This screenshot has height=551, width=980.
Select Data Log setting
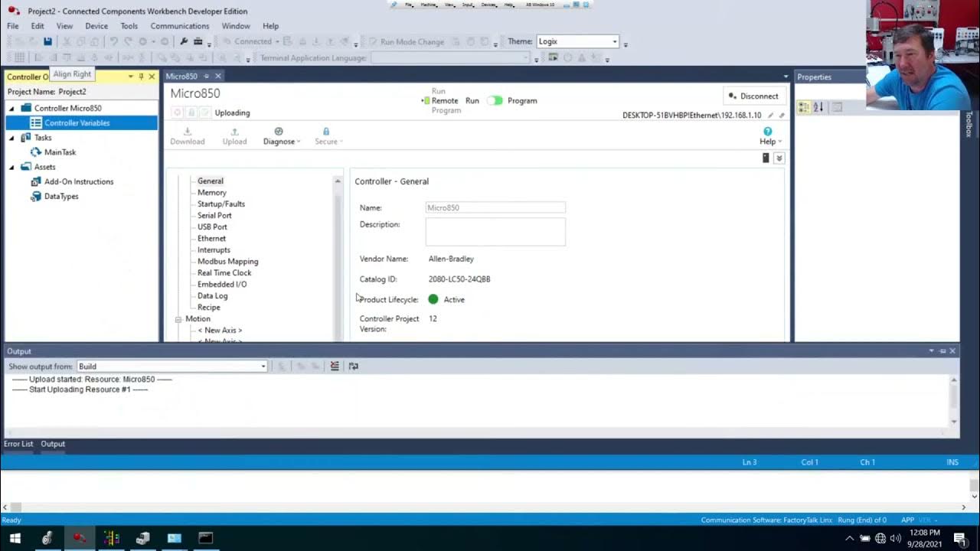[212, 296]
